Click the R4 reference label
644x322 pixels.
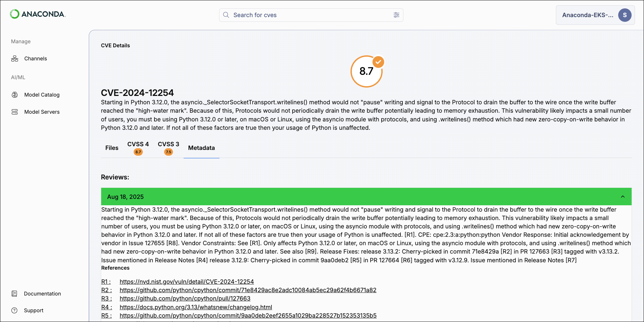pyautogui.click(x=107, y=307)
